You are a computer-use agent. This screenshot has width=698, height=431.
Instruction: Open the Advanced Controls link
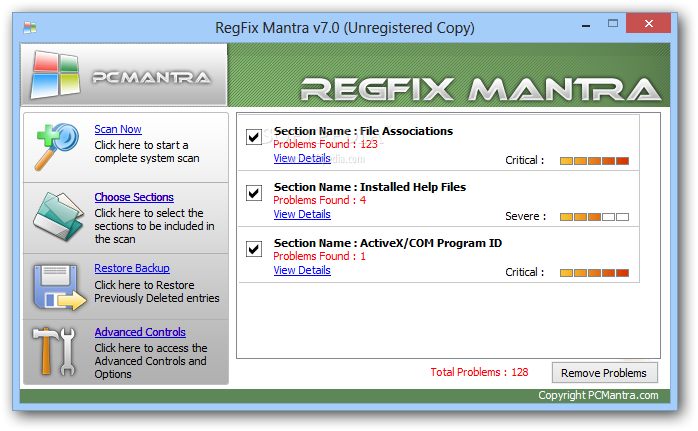point(140,332)
